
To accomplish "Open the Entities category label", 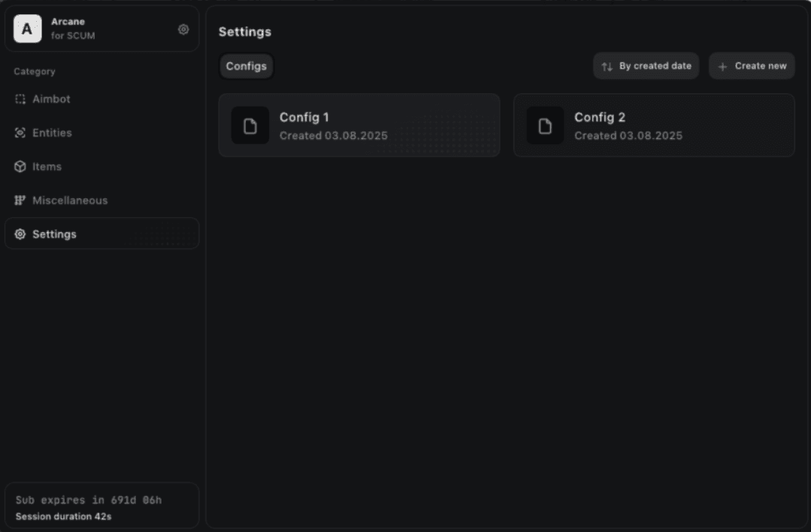I will click(x=52, y=133).
